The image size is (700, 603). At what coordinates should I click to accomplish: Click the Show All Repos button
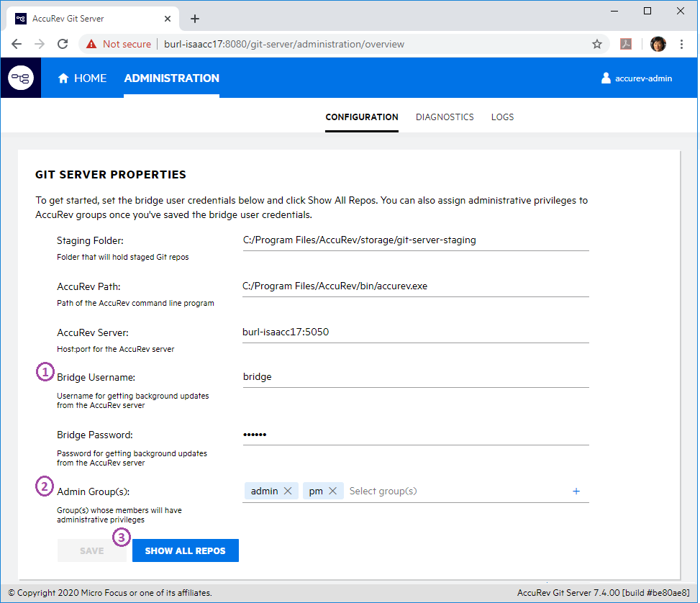(185, 550)
